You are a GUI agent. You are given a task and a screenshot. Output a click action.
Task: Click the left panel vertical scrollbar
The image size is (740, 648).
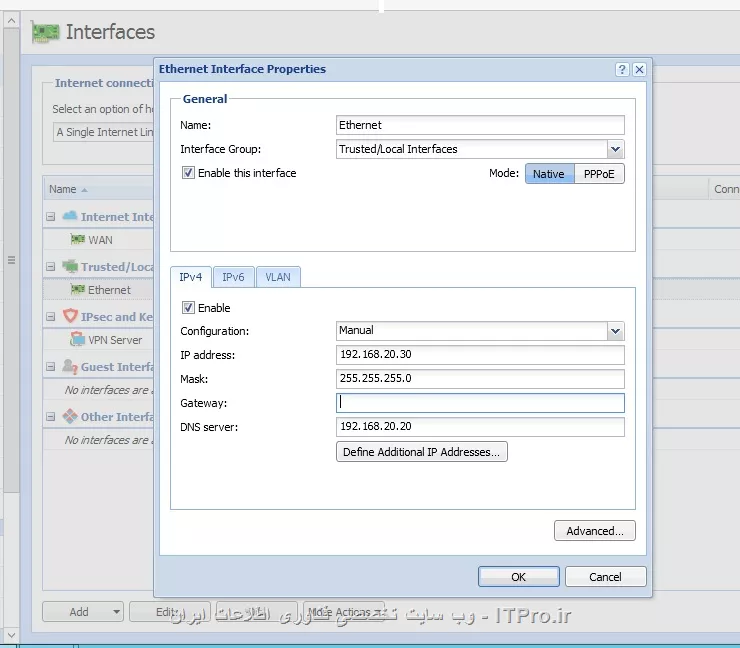click(x=11, y=260)
